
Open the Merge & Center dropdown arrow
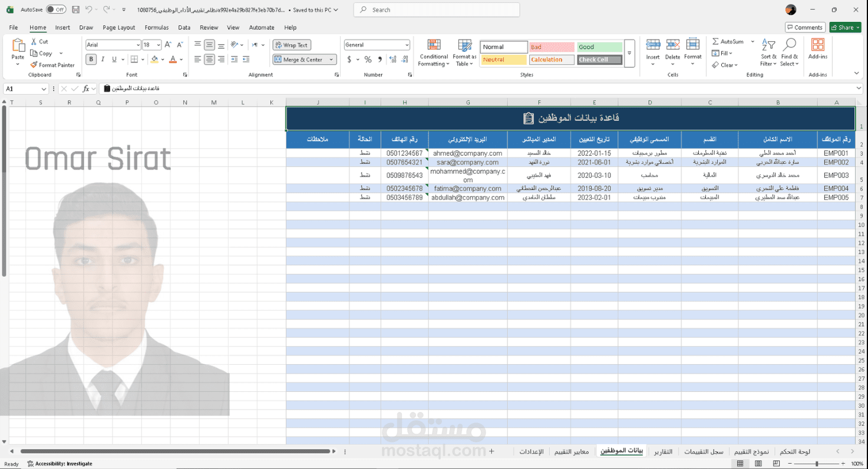click(x=331, y=60)
